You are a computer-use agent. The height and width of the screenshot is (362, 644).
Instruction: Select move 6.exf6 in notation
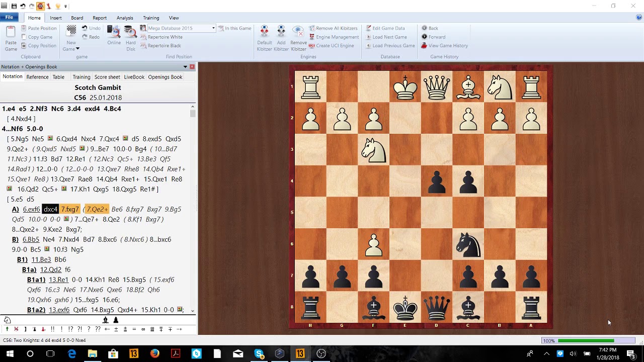point(31,209)
